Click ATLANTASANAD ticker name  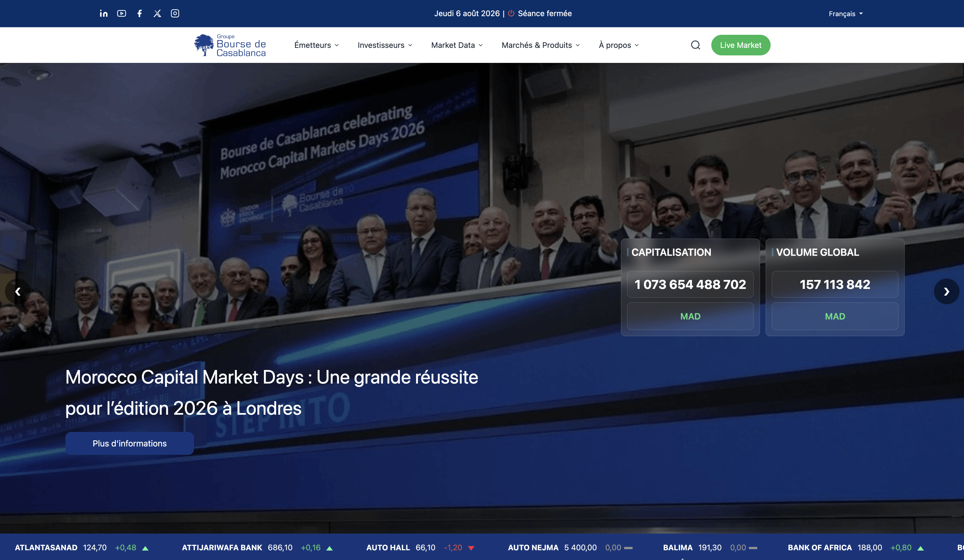click(x=46, y=548)
